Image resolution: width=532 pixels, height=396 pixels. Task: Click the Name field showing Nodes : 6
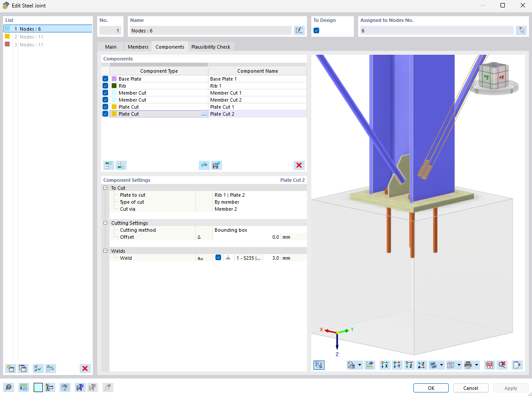click(211, 31)
